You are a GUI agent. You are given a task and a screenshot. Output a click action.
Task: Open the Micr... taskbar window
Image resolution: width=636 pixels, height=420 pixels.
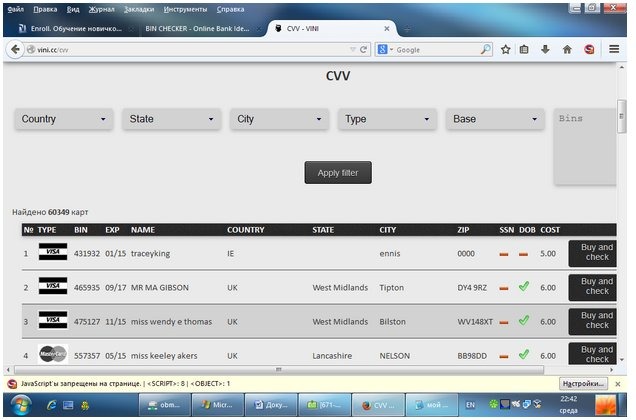(x=218, y=405)
